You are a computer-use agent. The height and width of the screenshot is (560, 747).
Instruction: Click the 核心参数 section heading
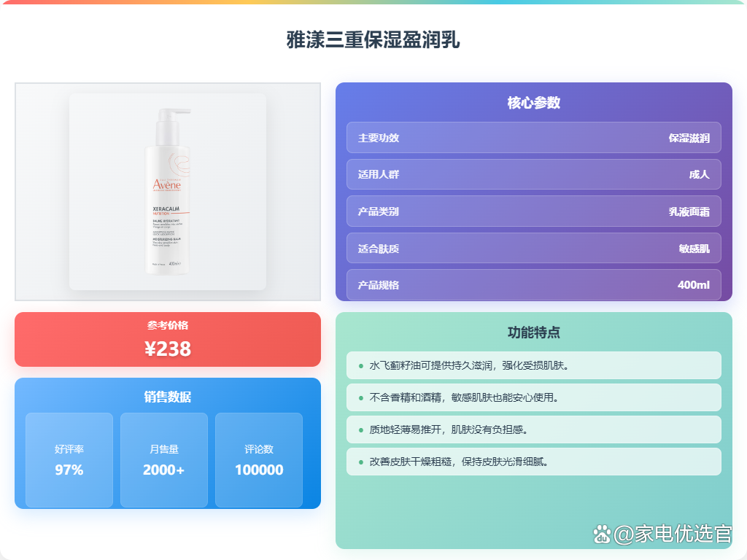pyautogui.click(x=533, y=102)
